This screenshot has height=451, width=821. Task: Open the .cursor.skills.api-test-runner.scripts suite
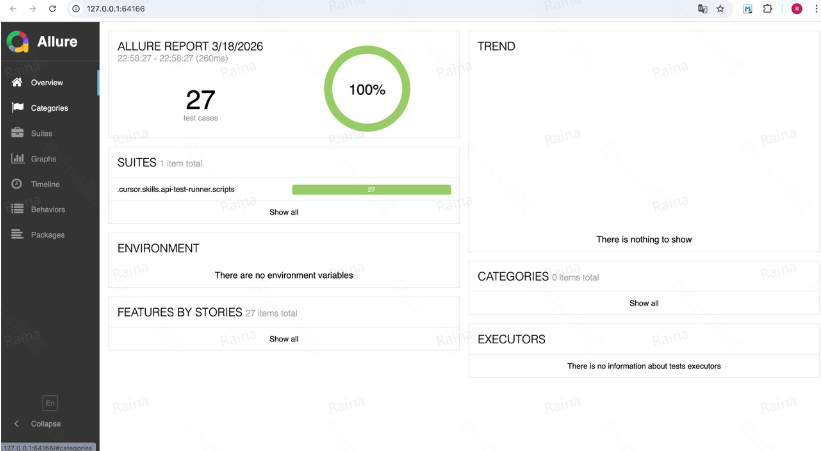176,189
